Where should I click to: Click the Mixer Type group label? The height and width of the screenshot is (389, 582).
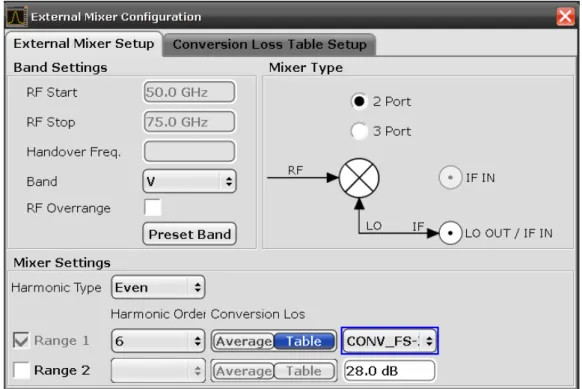click(x=306, y=68)
